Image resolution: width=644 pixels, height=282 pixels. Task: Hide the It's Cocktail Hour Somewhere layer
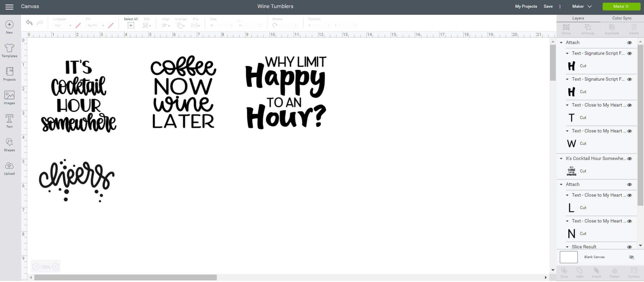pyautogui.click(x=630, y=159)
